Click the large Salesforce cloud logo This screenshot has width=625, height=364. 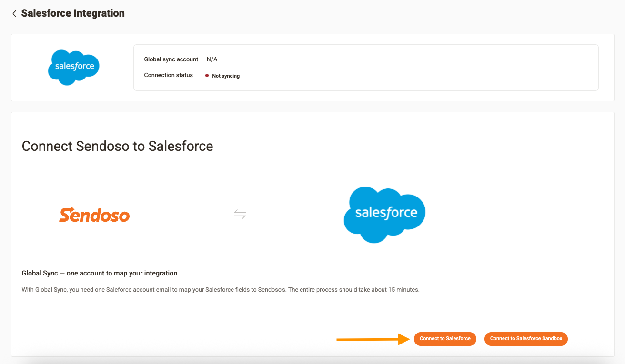tap(384, 215)
